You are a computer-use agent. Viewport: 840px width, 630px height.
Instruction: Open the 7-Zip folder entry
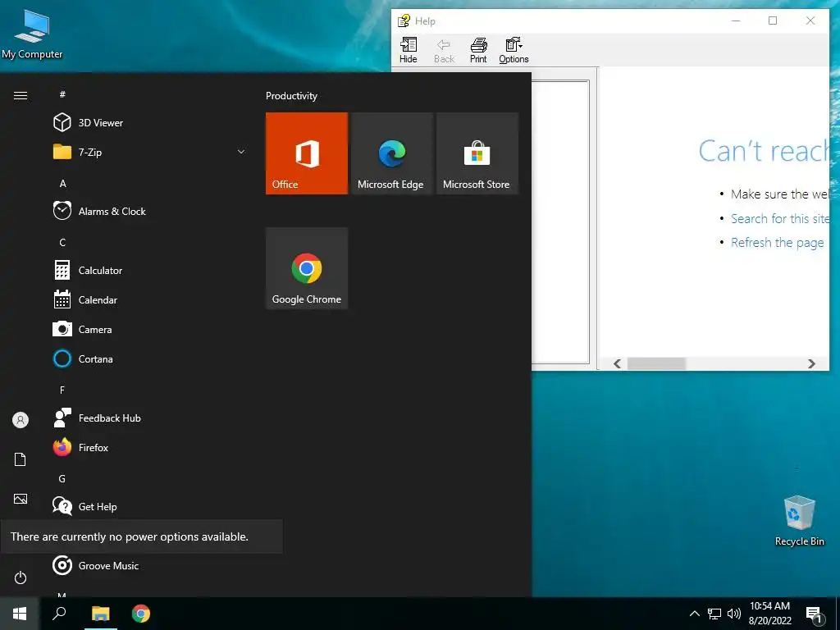(150, 152)
